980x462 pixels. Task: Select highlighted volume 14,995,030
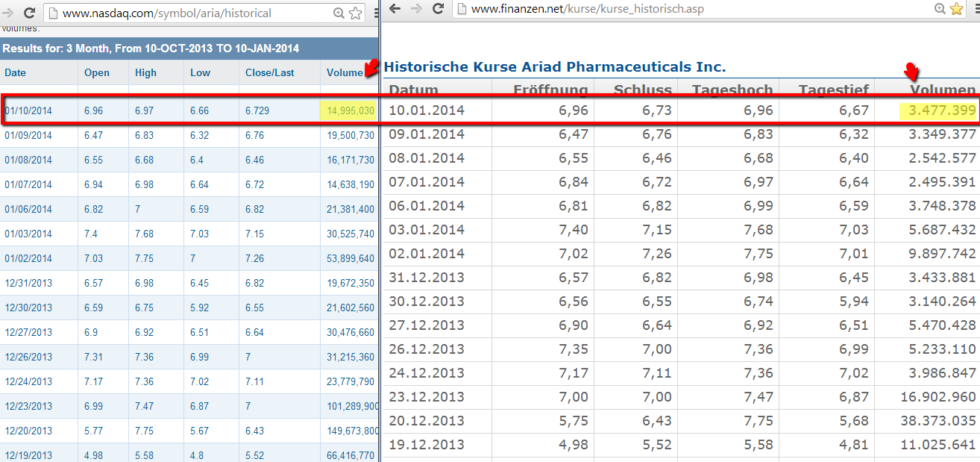click(351, 110)
